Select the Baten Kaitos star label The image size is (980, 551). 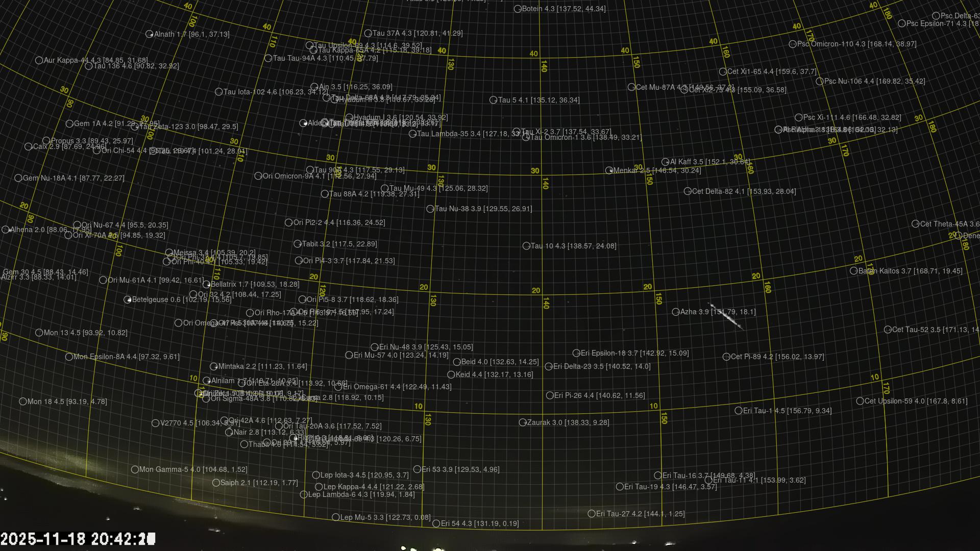(x=910, y=271)
